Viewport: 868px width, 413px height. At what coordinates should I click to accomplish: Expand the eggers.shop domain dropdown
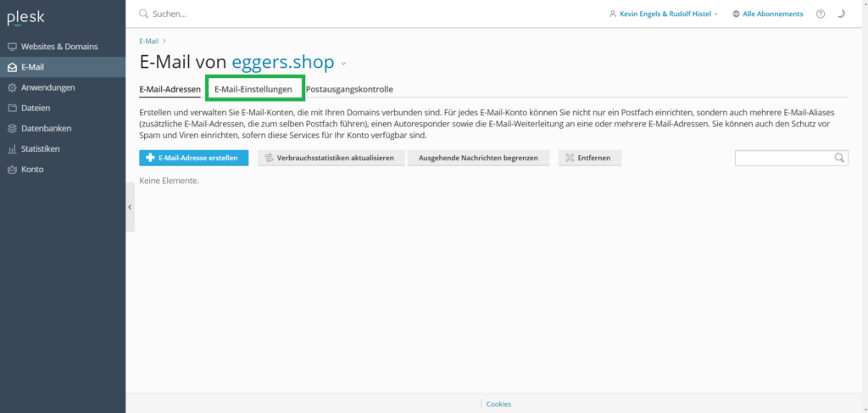pyautogui.click(x=343, y=64)
